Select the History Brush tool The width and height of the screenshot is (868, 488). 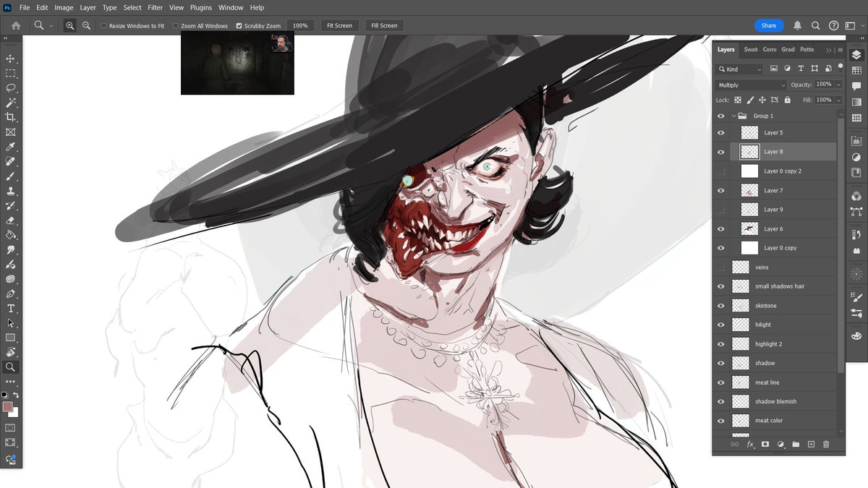(x=10, y=205)
